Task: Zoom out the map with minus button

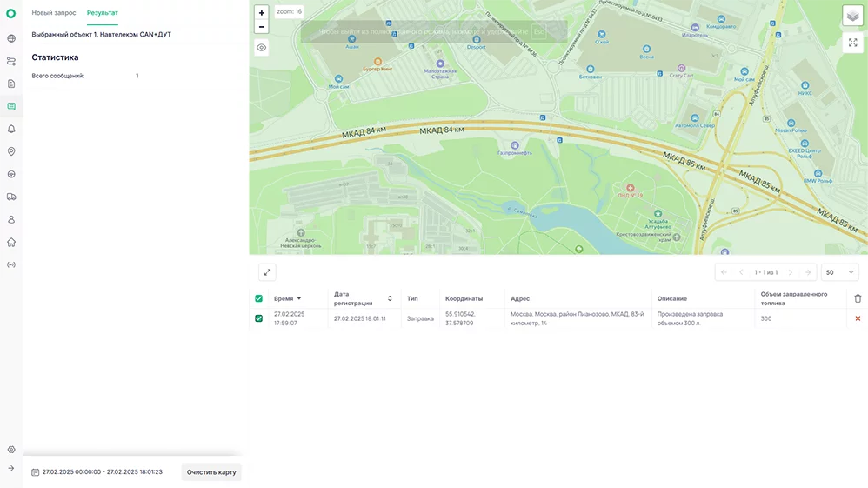Action: tap(261, 27)
